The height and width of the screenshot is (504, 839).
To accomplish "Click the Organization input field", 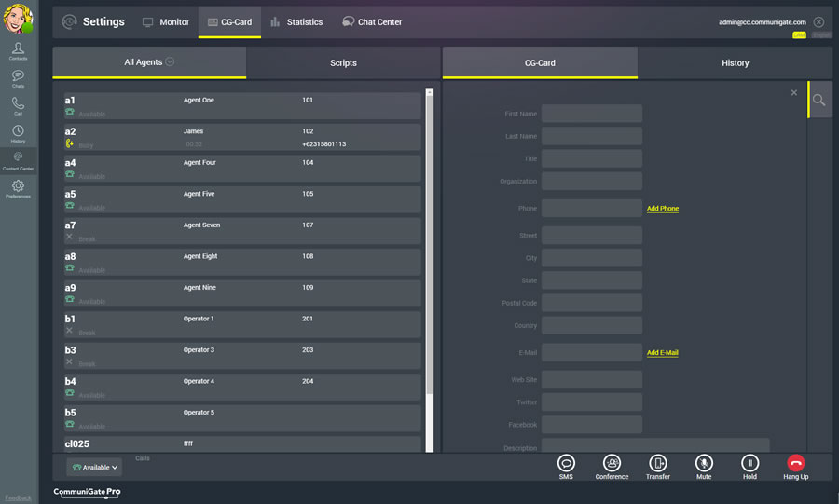I will tap(592, 181).
